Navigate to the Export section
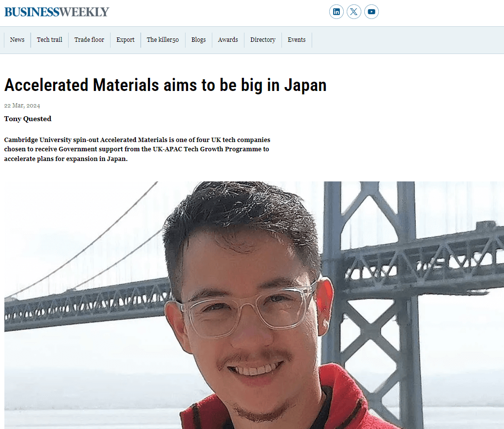Screen dimensions: 504x429 pos(125,40)
